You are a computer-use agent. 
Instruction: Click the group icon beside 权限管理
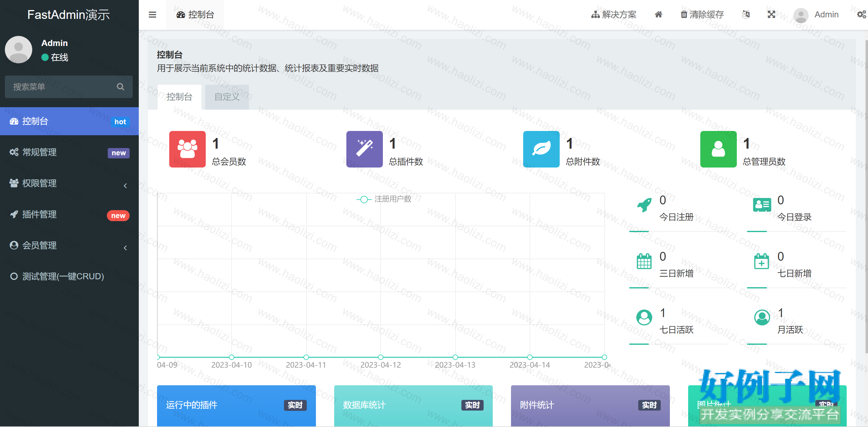tap(14, 183)
